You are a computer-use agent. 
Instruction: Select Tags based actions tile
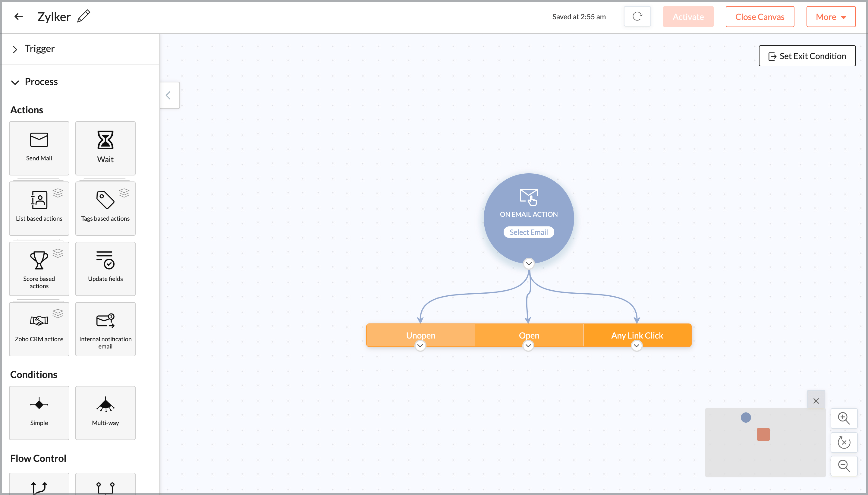(x=105, y=208)
